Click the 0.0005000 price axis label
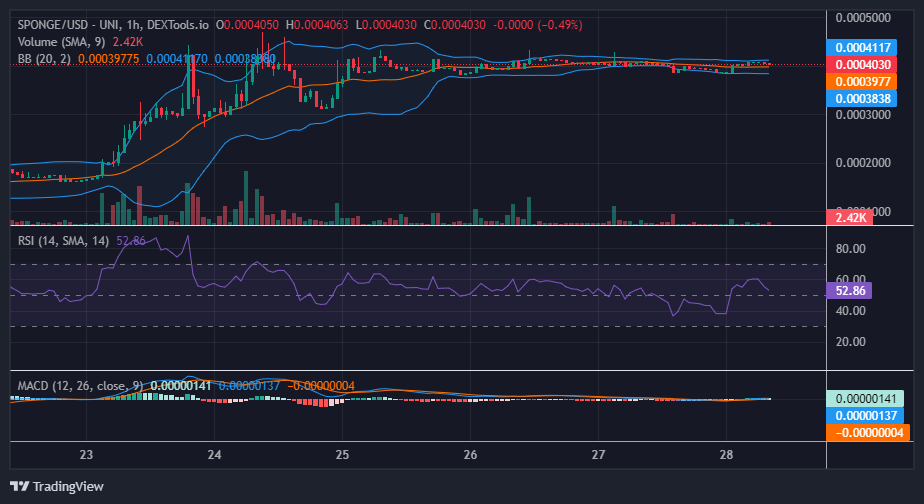This screenshot has height=504, width=924. click(x=863, y=18)
